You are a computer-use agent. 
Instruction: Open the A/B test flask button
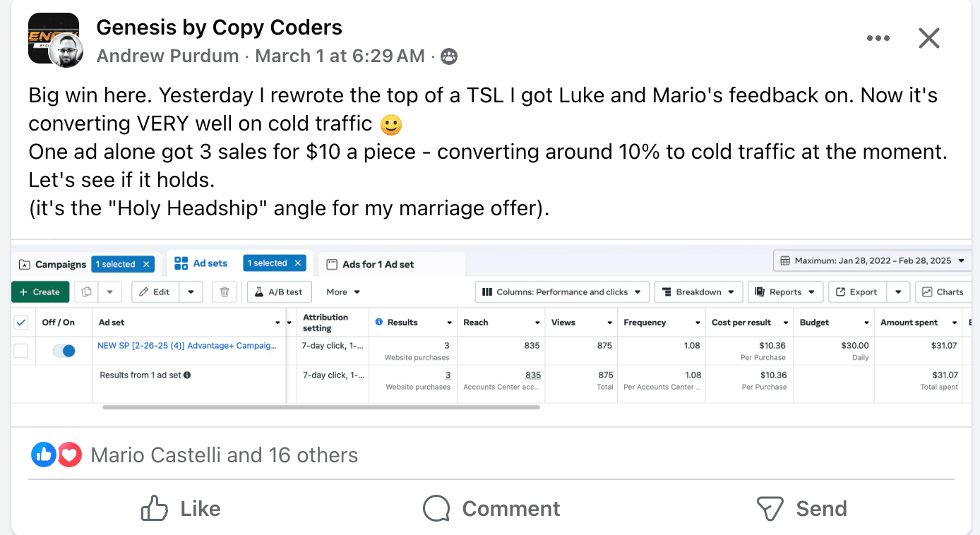279,292
